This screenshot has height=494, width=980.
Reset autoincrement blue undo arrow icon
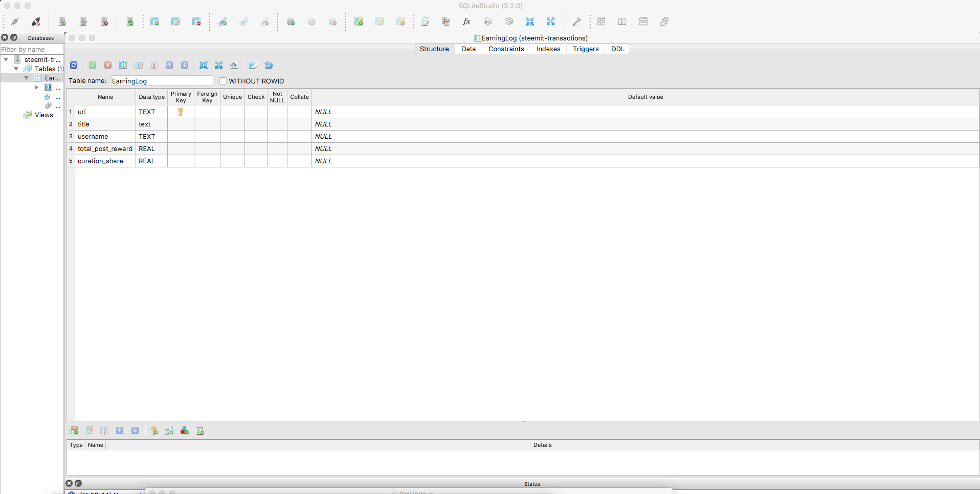click(x=269, y=65)
